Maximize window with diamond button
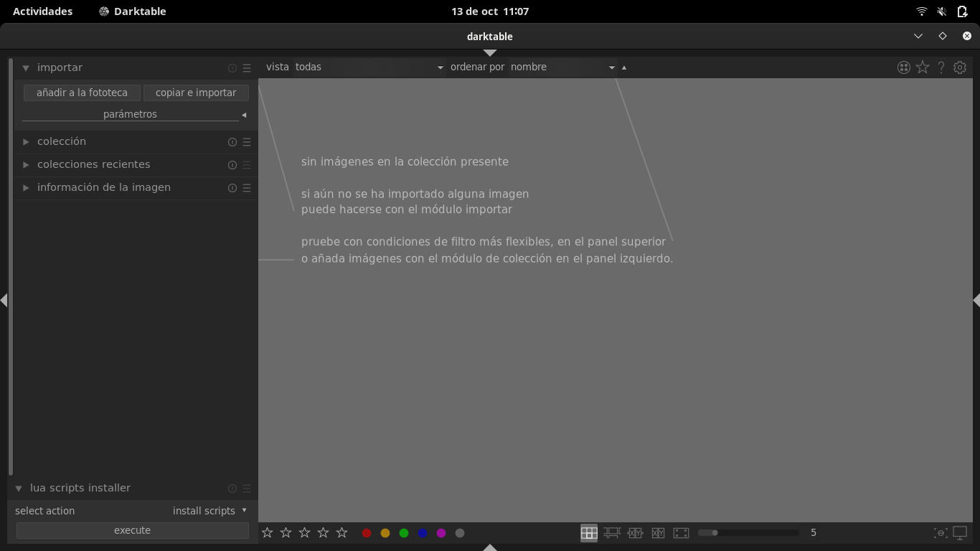980x551 pixels. (x=943, y=36)
